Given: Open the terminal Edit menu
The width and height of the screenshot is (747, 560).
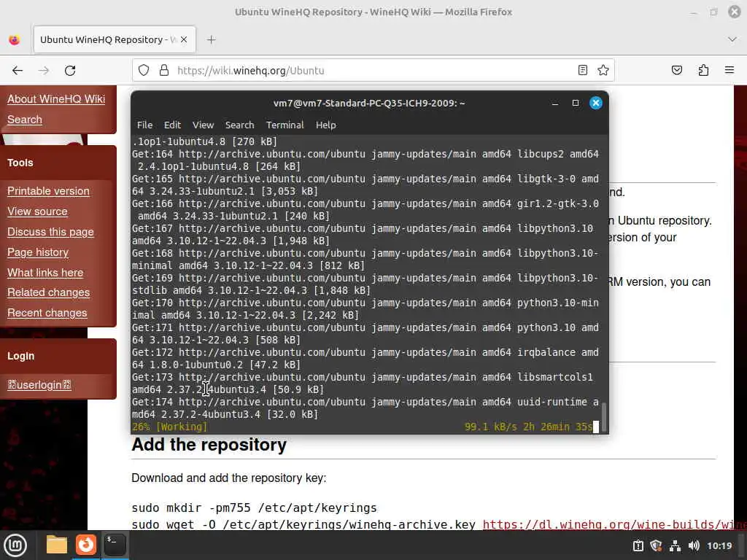Looking at the screenshot, I should coord(172,125).
